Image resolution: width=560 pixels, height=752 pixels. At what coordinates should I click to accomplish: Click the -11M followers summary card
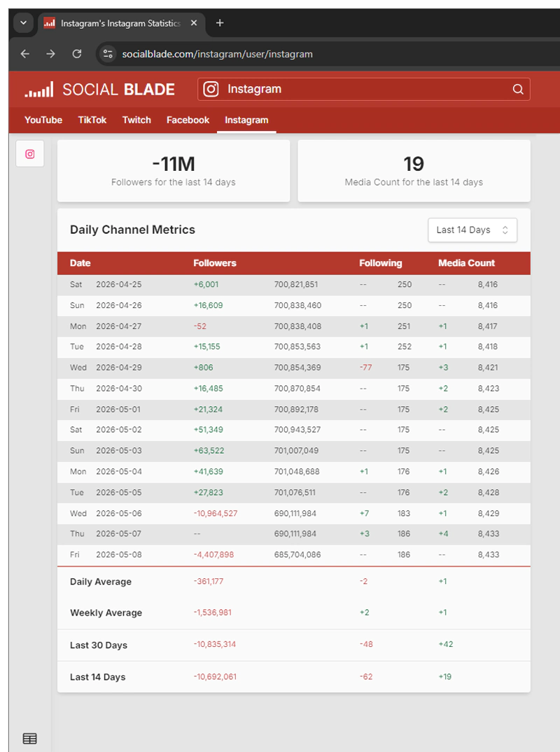pos(174,171)
